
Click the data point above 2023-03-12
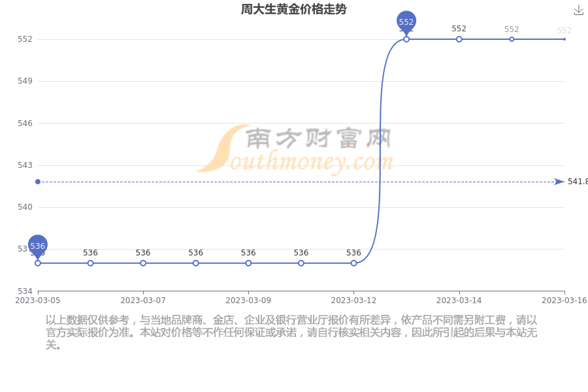[x=353, y=263]
